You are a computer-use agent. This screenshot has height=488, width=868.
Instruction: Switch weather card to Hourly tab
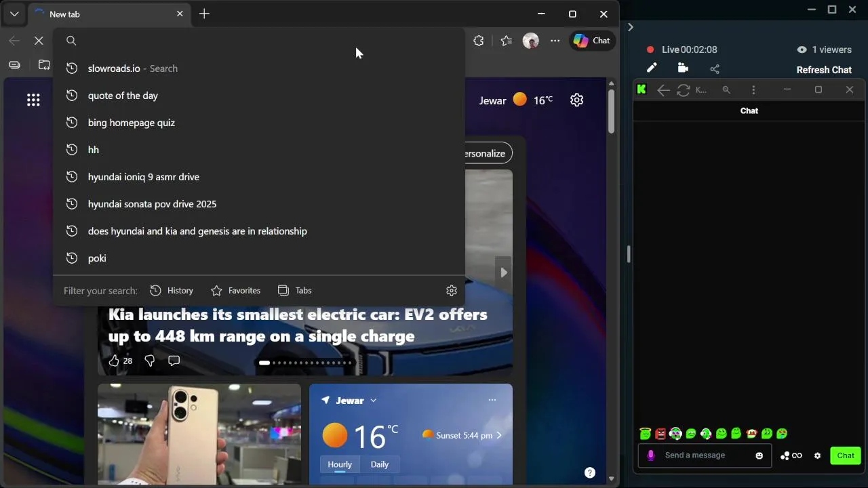pyautogui.click(x=340, y=464)
